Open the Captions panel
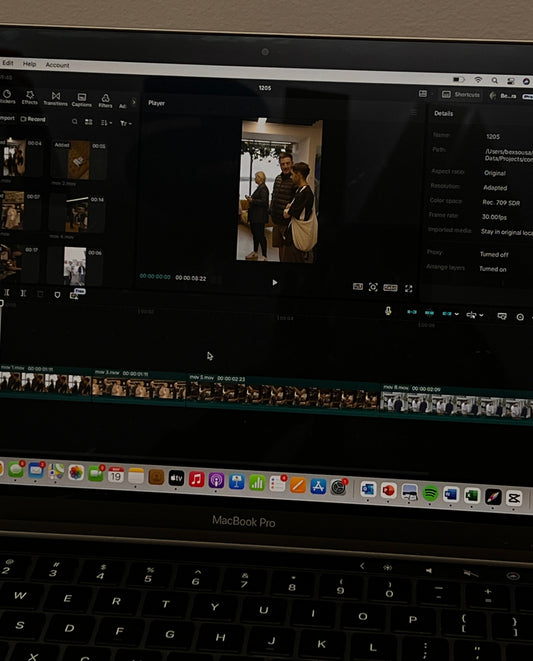This screenshot has height=661, width=533. tap(81, 100)
